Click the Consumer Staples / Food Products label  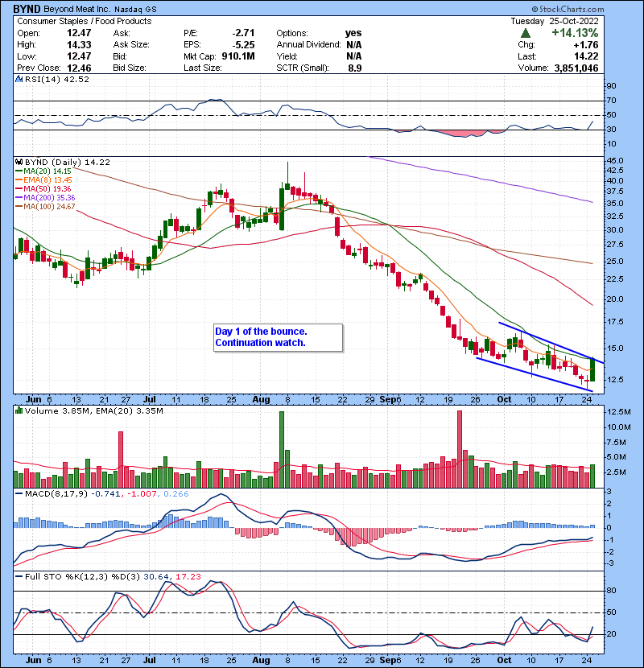pyautogui.click(x=84, y=21)
